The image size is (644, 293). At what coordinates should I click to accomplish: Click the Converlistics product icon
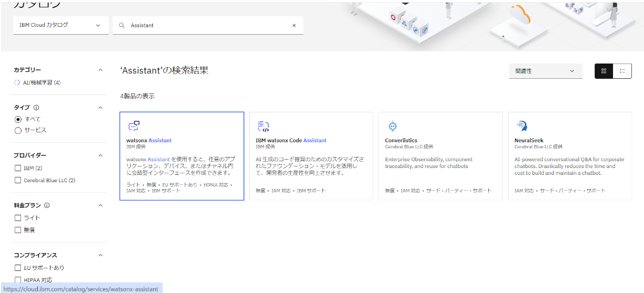tap(392, 126)
